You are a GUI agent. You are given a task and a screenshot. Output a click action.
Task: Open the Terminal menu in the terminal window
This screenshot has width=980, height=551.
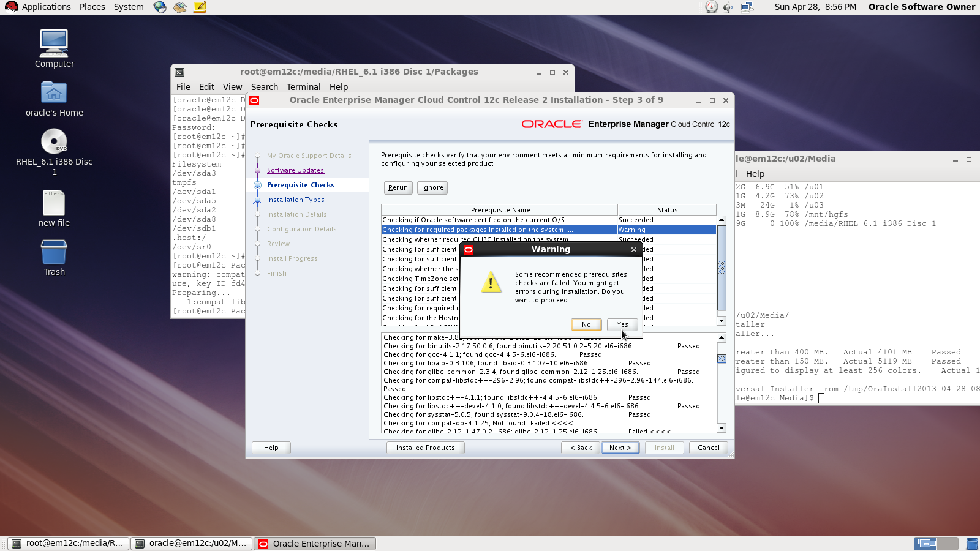303,87
